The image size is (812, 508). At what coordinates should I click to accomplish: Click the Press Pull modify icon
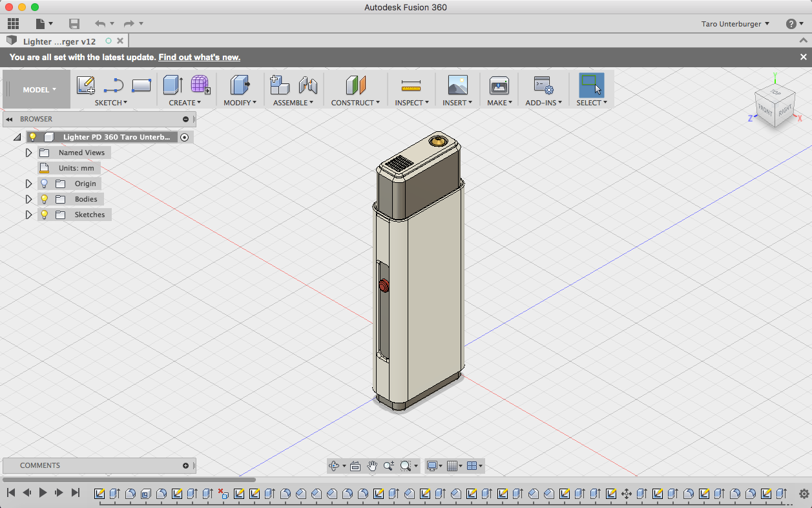click(x=240, y=85)
